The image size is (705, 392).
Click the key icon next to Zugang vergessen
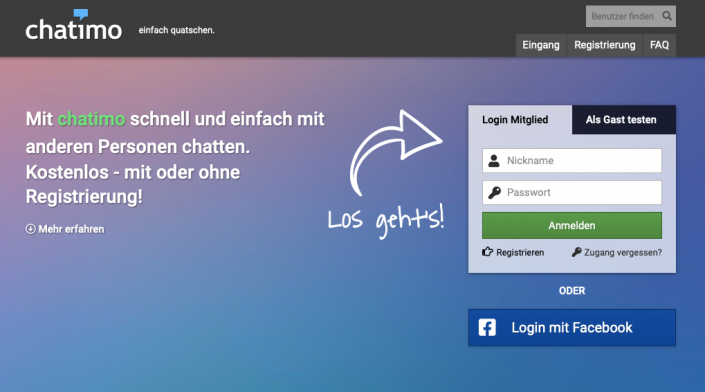point(576,252)
